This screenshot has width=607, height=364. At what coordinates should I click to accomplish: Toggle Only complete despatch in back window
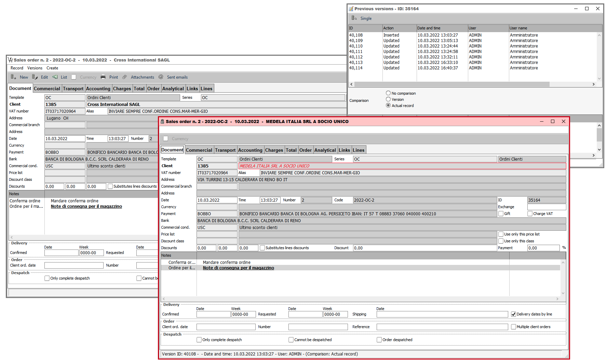[x=47, y=278]
